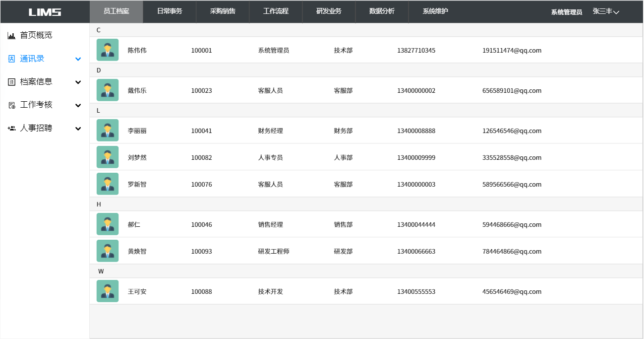644x339 pixels.
Task: Click the 首页概览 chart icon
Action: (x=11, y=35)
